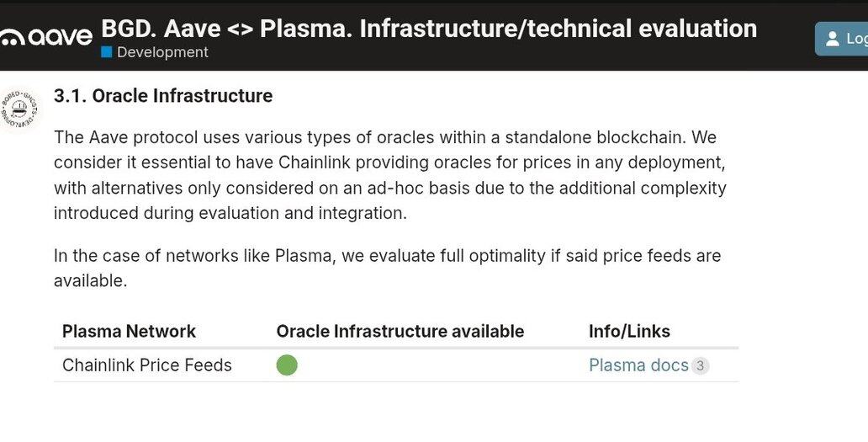The image size is (868, 442).
Task: Click the 3.1. Oracle Infrastructure heading
Action: click(x=163, y=96)
